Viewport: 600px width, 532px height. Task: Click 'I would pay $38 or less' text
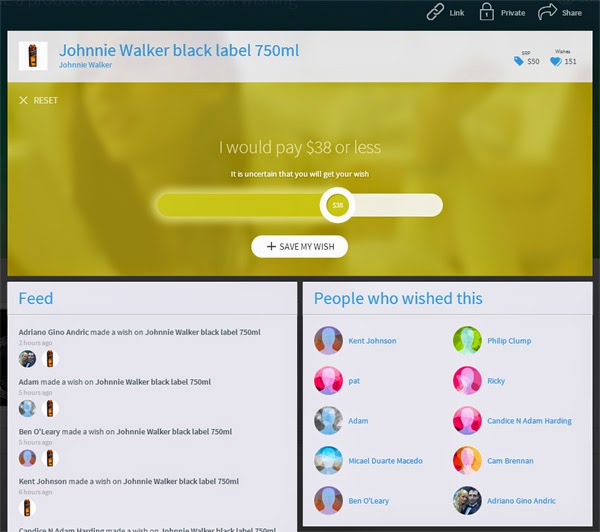(x=300, y=147)
